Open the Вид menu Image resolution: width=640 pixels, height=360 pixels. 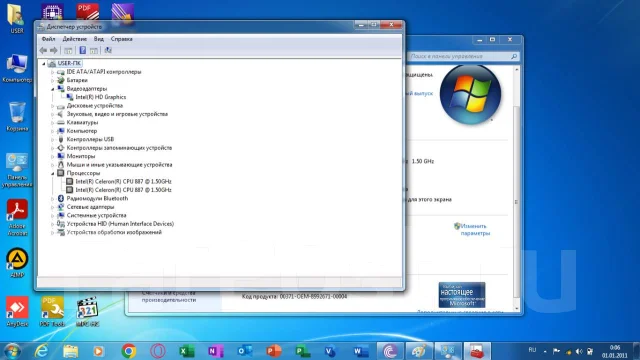[x=99, y=39]
